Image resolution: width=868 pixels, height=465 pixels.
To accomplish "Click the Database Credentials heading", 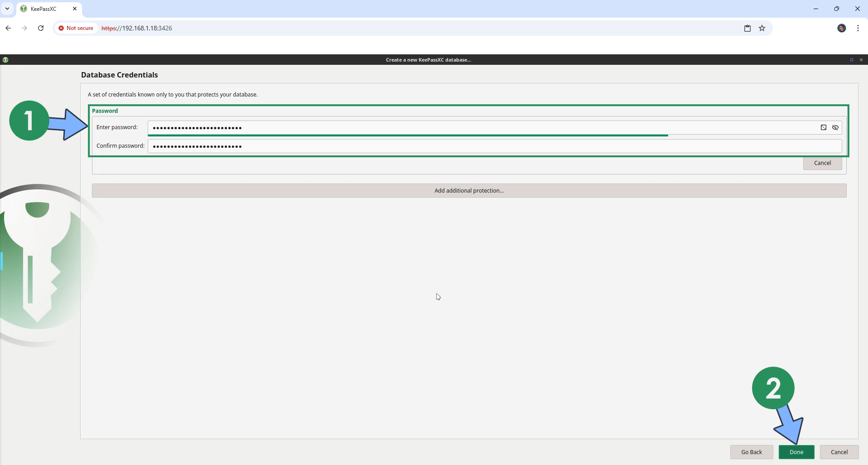I will pyautogui.click(x=120, y=75).
